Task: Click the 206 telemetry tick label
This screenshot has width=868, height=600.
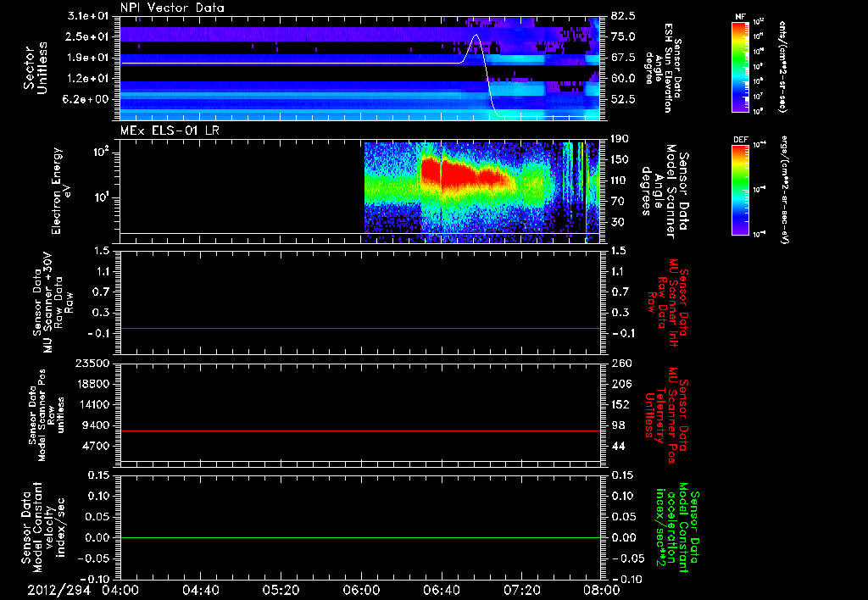Action: pyautogui.click(x=620, y=384)
